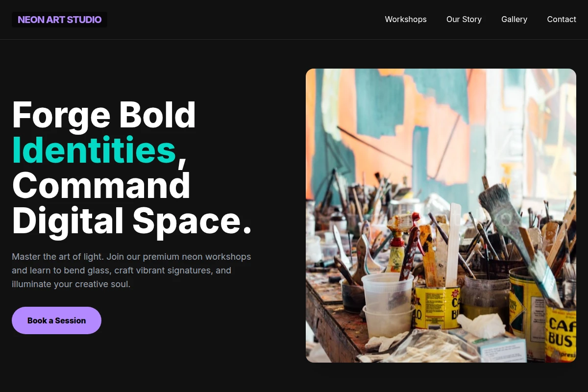Click the Forge Bold heading line
Viewport: 588px width, 392px height.
[x=104, y=115]
